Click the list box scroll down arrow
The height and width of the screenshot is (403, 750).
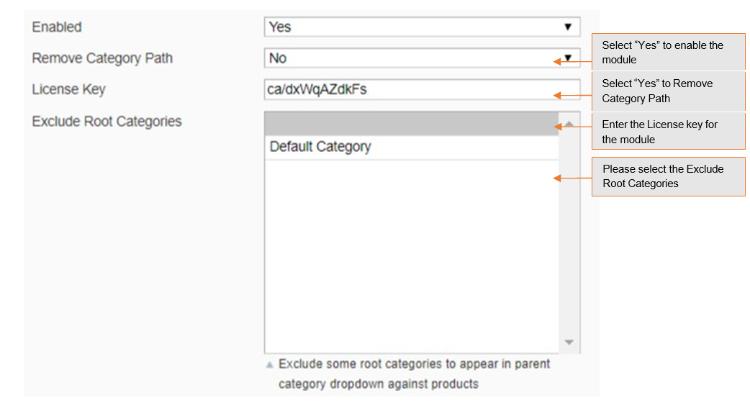(x=569, y=342)
